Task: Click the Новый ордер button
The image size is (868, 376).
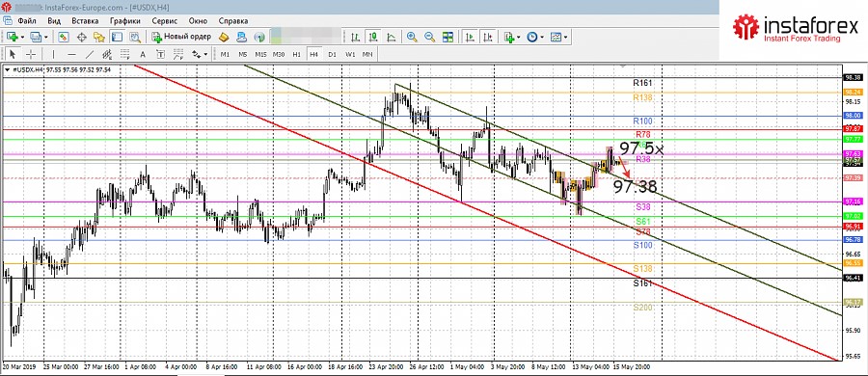Action: point(181,37)
